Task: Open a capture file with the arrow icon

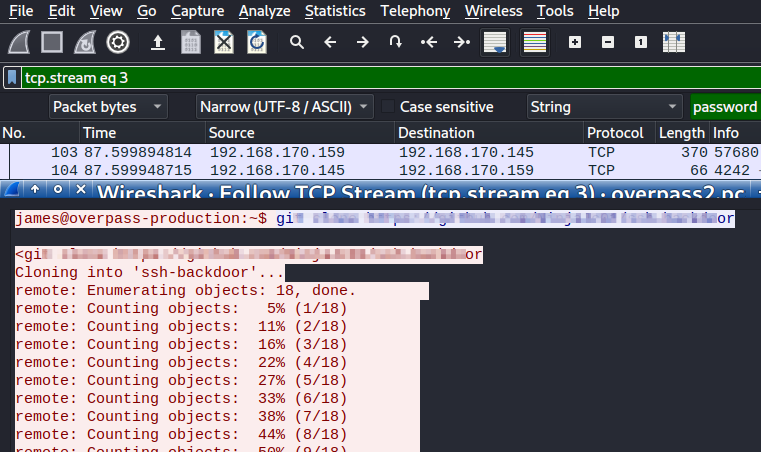Action: pyautogui.click(x=158, y=42)
